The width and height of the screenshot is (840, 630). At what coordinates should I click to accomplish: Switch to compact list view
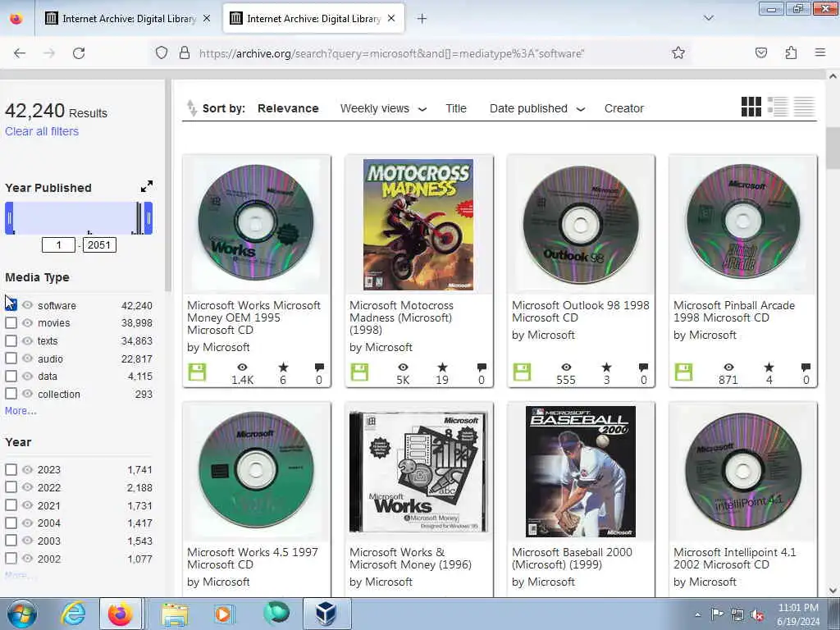pyautogui.click(x=804, y=107)
